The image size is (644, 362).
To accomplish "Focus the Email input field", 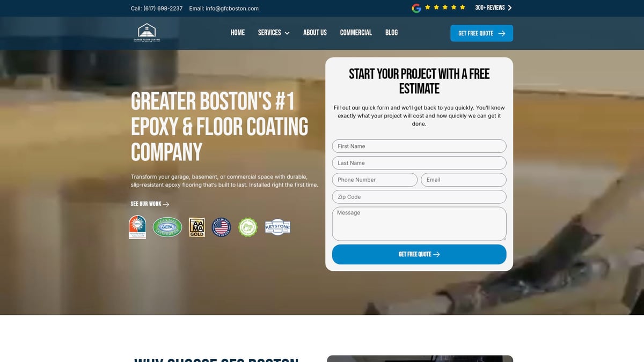I will [464, 180].
